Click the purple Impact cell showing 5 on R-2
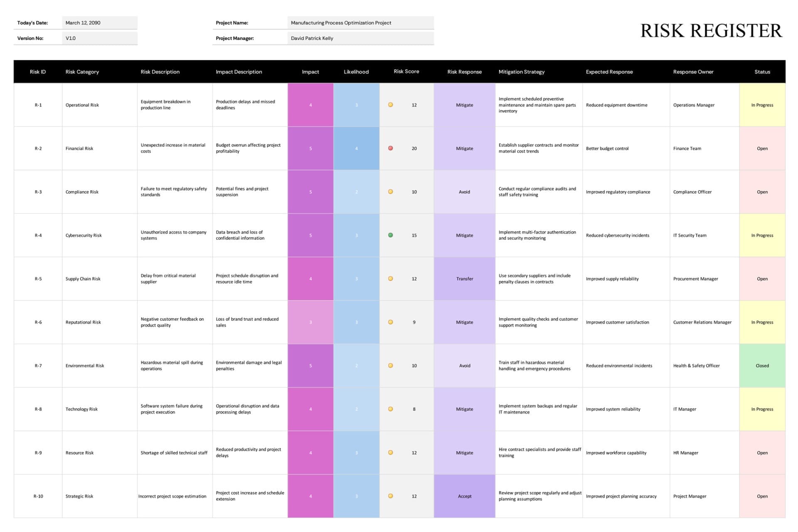 click(310, 148)
